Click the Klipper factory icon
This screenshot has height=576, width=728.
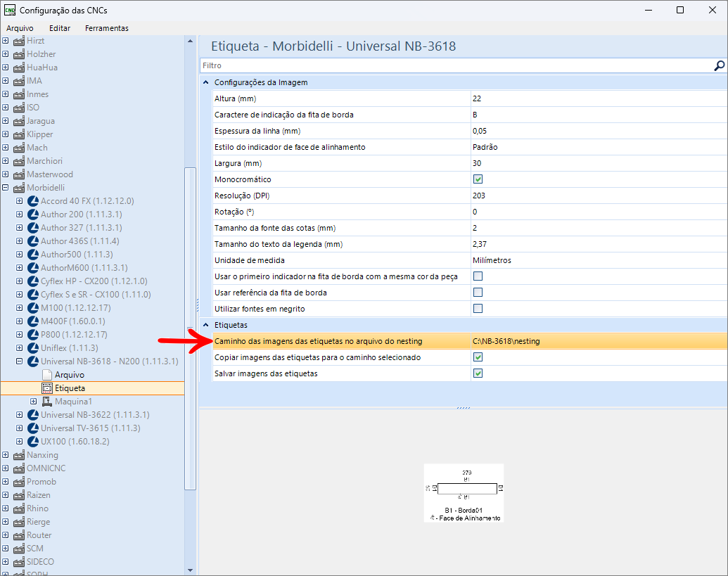pyautogui.click(x=19, y=134)
